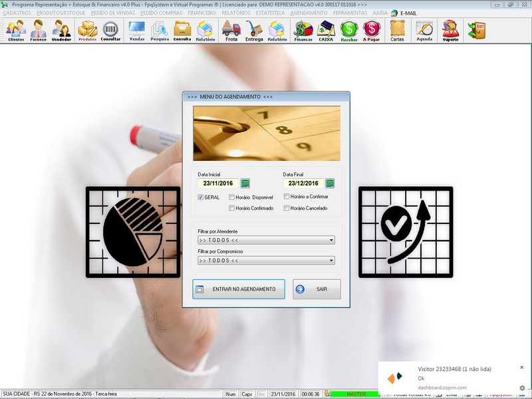Viewport: 532px width, 399px height.
Task: Click the pie chart grid icon
Action: (x=133, y=232)
